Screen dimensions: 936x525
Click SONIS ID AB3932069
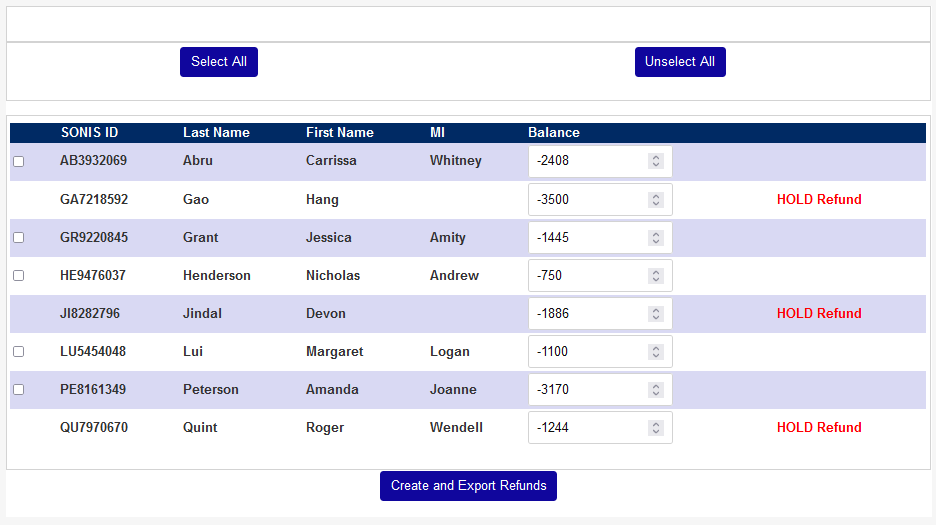pos(93,161)
